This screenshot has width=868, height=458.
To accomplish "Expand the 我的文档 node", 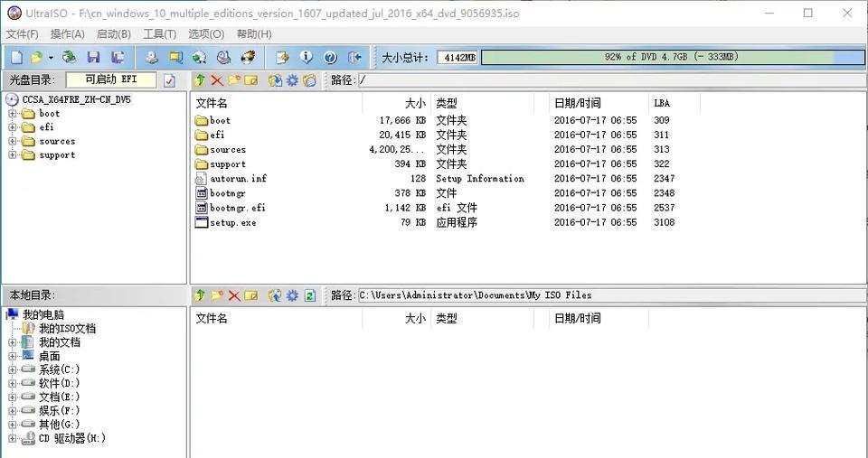I will click(12, 342).
